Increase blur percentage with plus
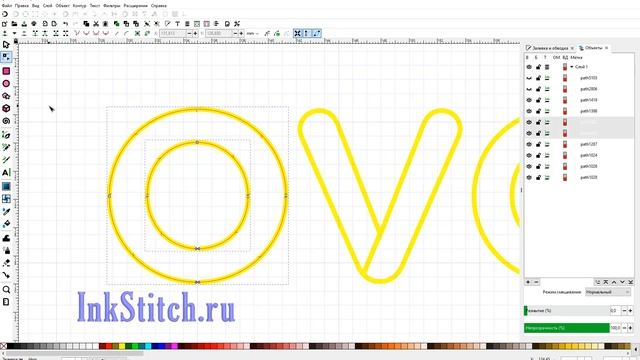640x360 pixels. pos(630,311)
